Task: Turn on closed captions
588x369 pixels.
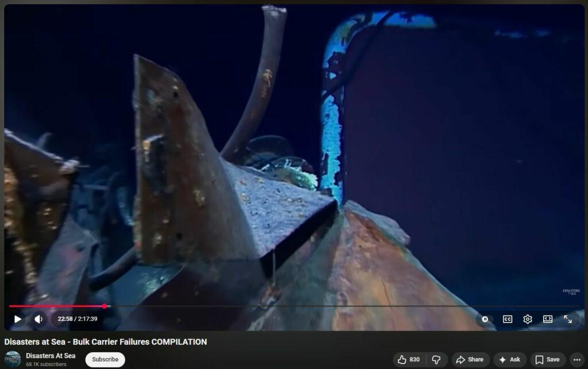Action: [x=508, y=319]
